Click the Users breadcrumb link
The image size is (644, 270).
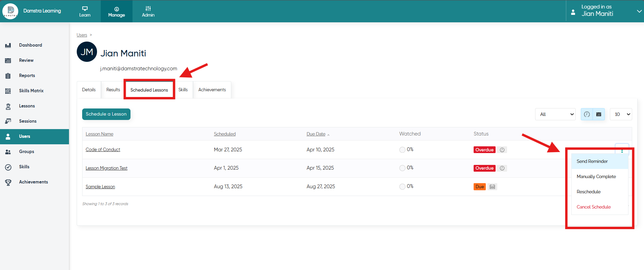pos(82,35)
